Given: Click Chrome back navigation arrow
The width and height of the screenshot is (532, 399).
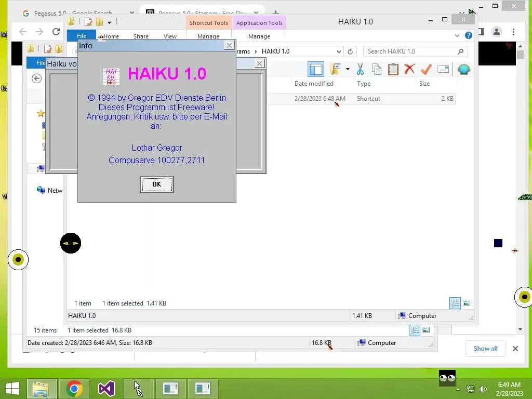Looking at the screenshot, I should pyautogui.click(x=23, y=32).
